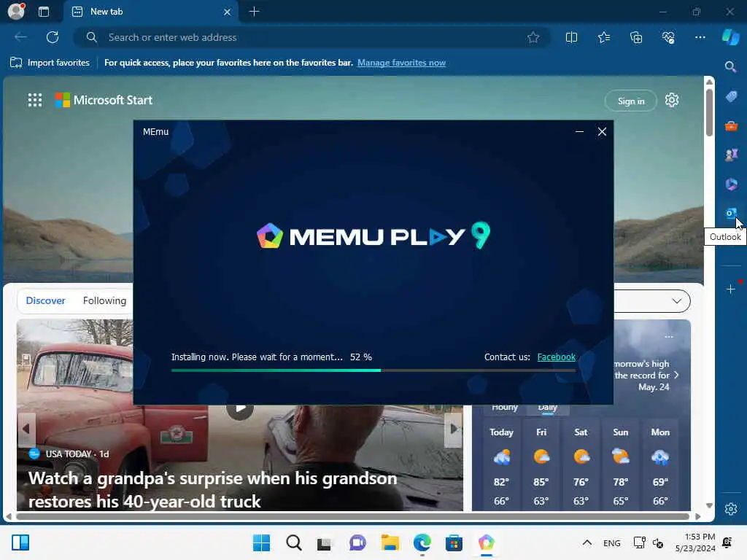Go back to previous page

(20, 37)
